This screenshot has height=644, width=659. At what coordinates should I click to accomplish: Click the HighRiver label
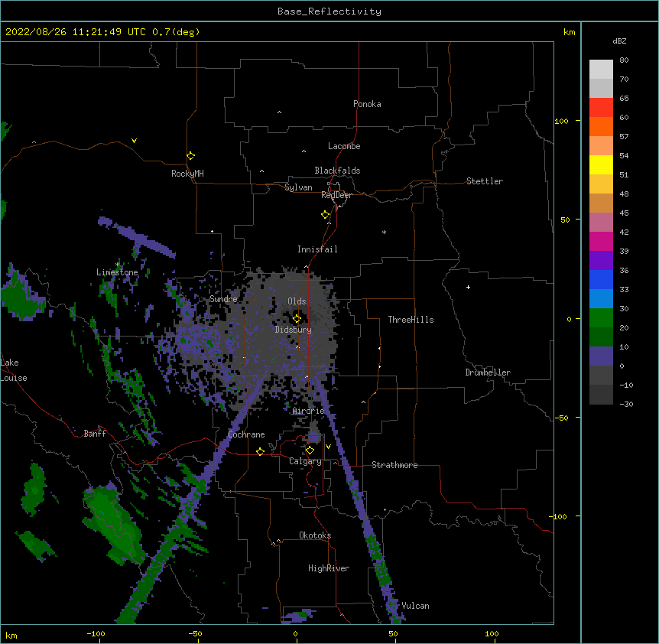pyautogui.click(x=329, y=568)
